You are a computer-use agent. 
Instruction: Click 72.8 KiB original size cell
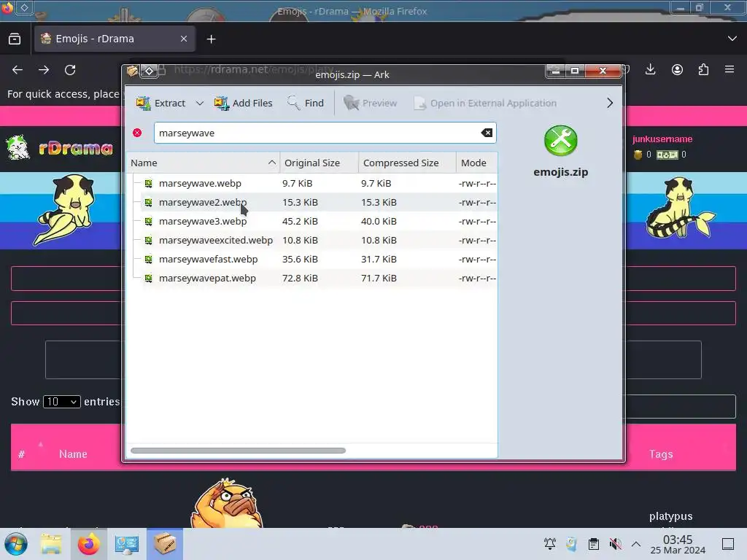[x=300, y=278]
